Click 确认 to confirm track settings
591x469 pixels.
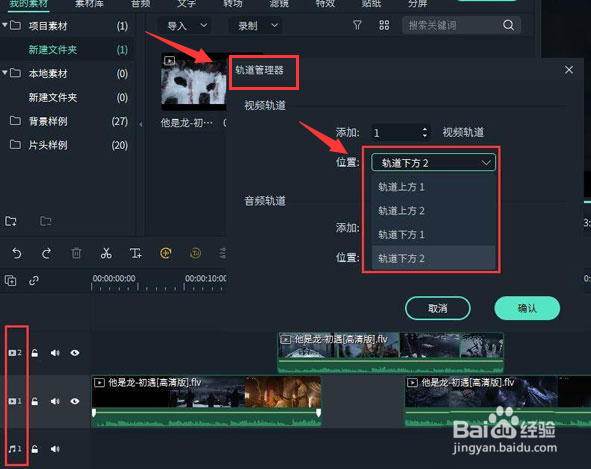[x=527, y=308]
